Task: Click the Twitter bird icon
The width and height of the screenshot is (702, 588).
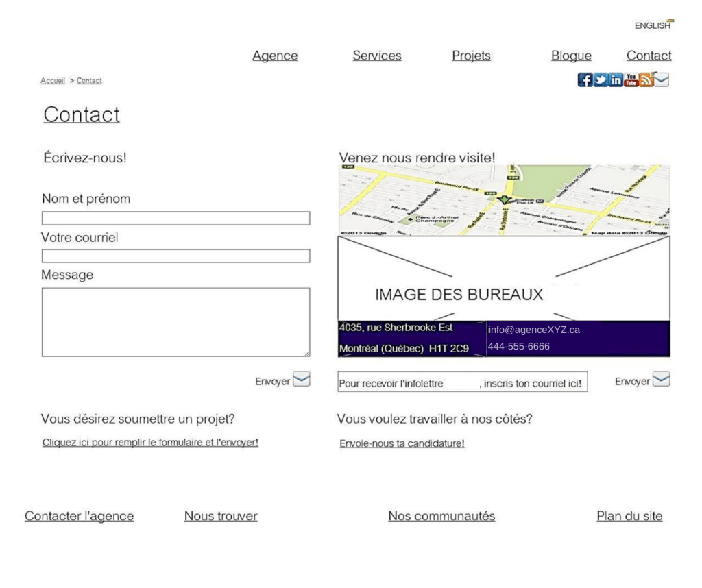Action: point(601,80)
